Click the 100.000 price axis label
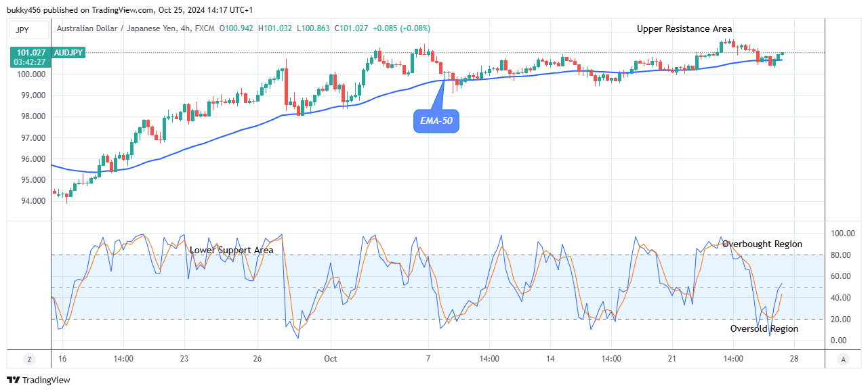868x392 pixels. click(x=32, y=74)
